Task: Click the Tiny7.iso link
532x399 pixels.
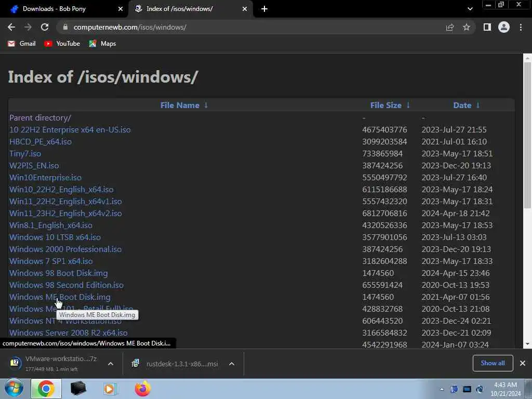Action: tap(25, 153)
